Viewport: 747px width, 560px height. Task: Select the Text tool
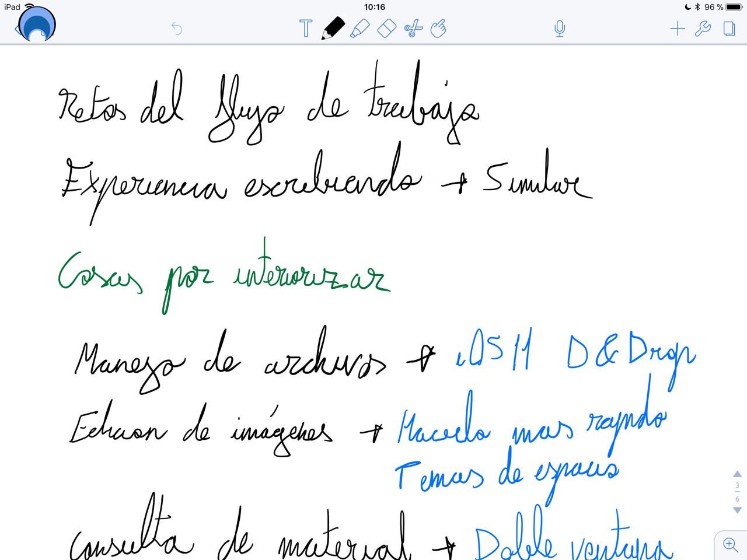306,28
